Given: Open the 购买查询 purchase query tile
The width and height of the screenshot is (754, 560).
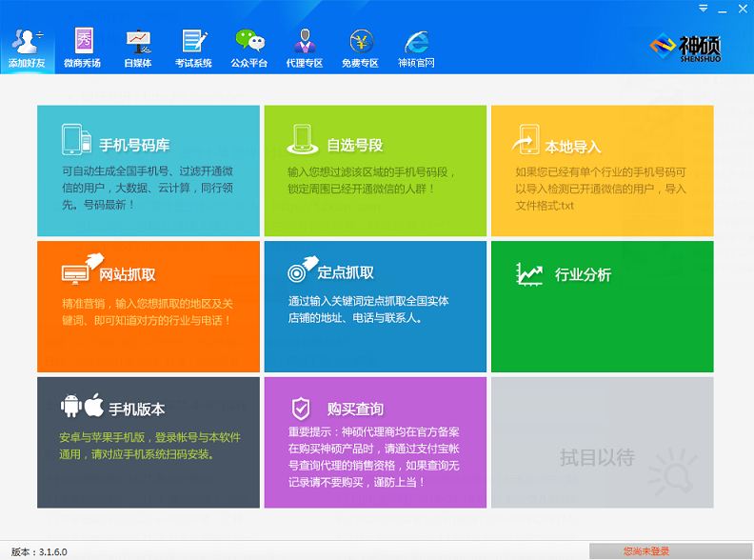Looking at the screenshot, I should [374, 442].
